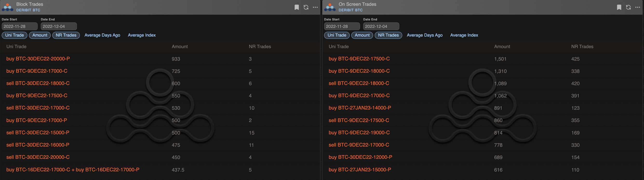
Task: Select sell BTC-30DEC22-17000-C block trade
Action: [x=38, y=108]
